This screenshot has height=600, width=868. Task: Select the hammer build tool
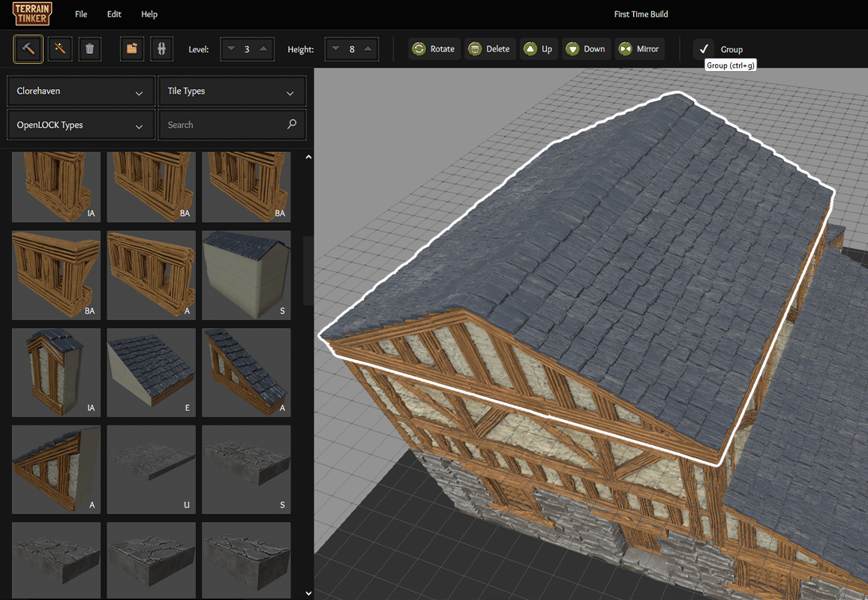[x=28, y=49]
